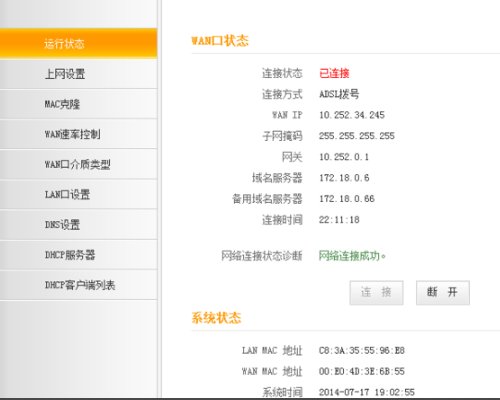Viewport: 500px width, 400px height.
Task: Click LAN MAC address C8:3A:35:55:96:E8
Action: 362,351
